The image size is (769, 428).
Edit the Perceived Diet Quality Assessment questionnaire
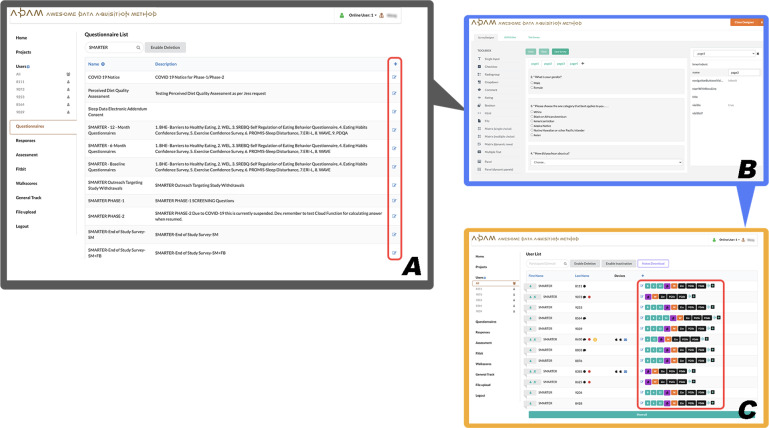(394, 93)
